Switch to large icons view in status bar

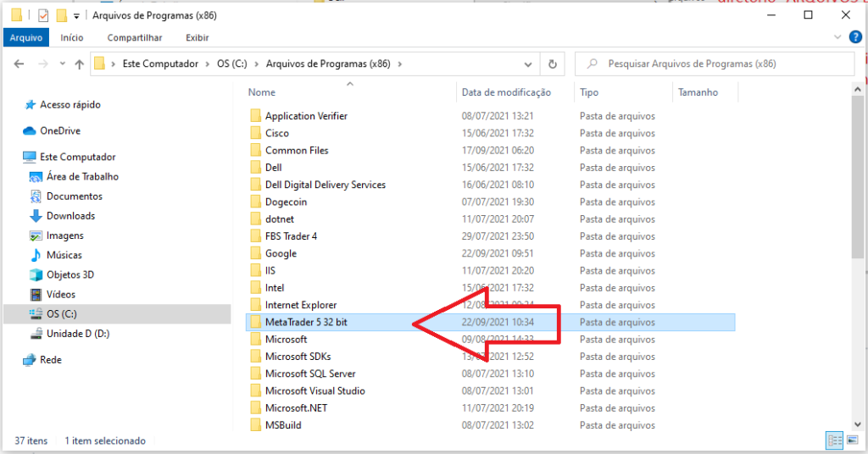pyautogui.click(x=850, y=440)
